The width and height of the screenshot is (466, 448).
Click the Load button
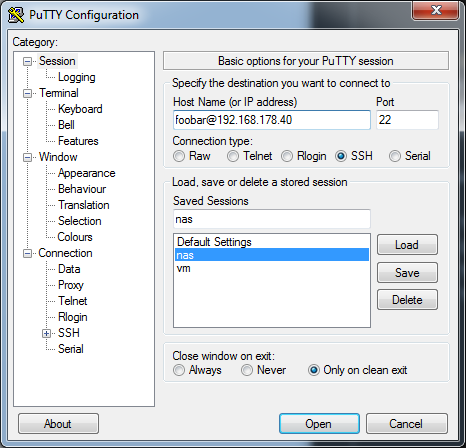407,245
